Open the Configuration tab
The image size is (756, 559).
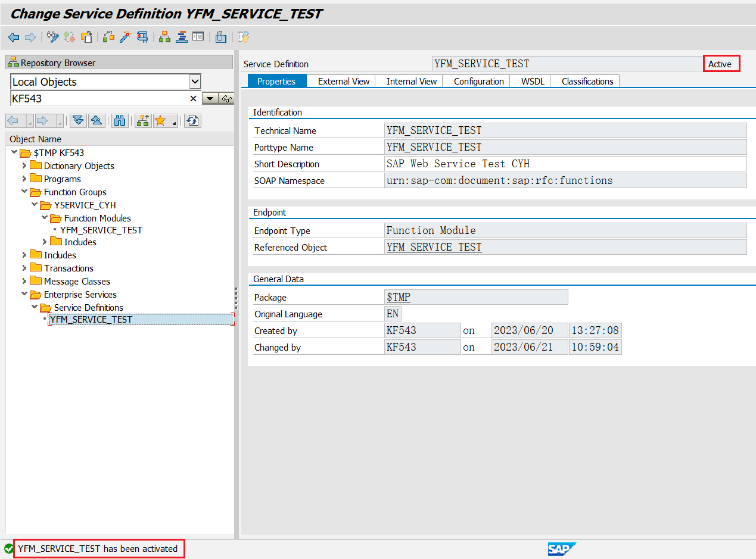478,82
